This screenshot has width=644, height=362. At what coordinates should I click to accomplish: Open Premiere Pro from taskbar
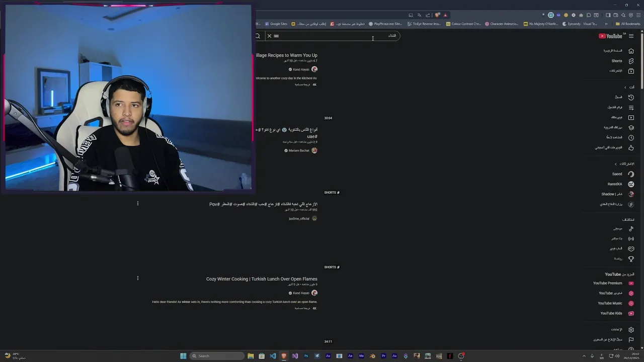383,356
